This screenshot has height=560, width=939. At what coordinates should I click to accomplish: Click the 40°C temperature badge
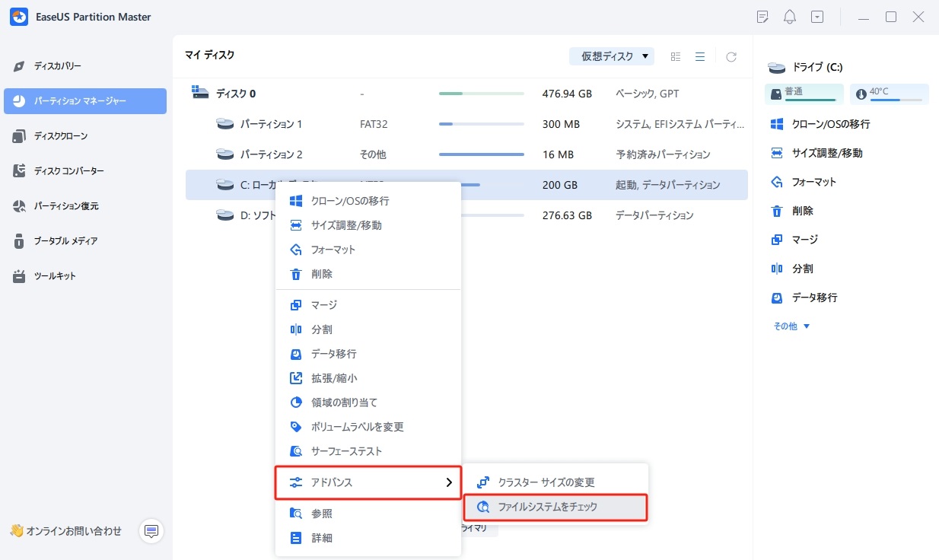889,94
